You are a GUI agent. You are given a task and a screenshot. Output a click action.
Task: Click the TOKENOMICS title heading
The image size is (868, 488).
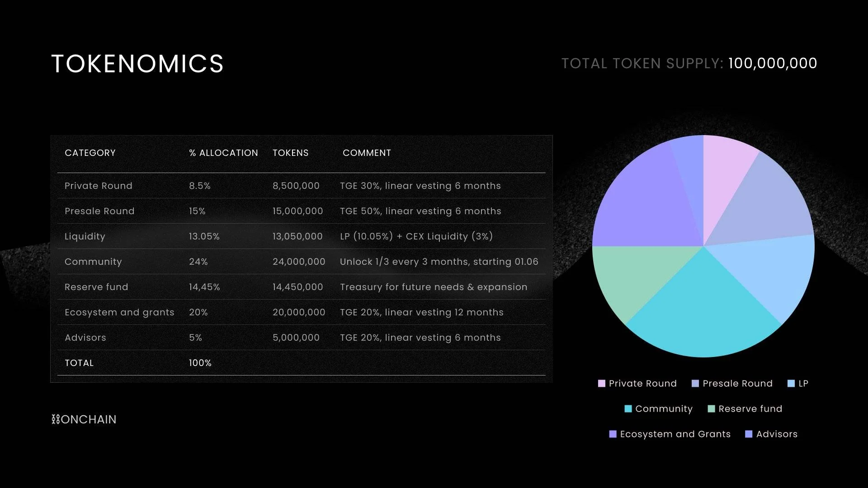(137, 64)
